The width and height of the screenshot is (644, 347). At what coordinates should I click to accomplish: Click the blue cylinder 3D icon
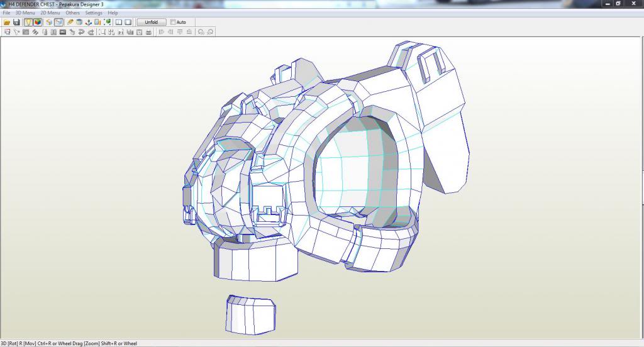(79, 22)
